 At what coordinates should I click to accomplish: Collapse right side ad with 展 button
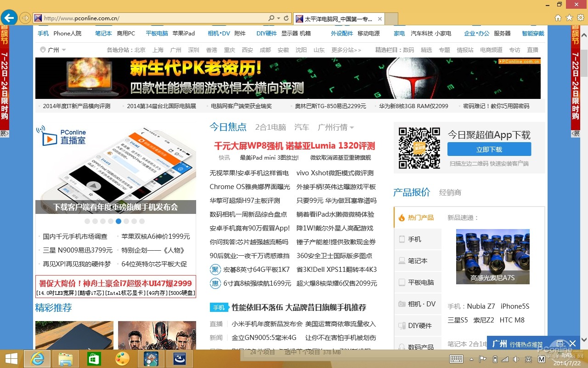576,133
